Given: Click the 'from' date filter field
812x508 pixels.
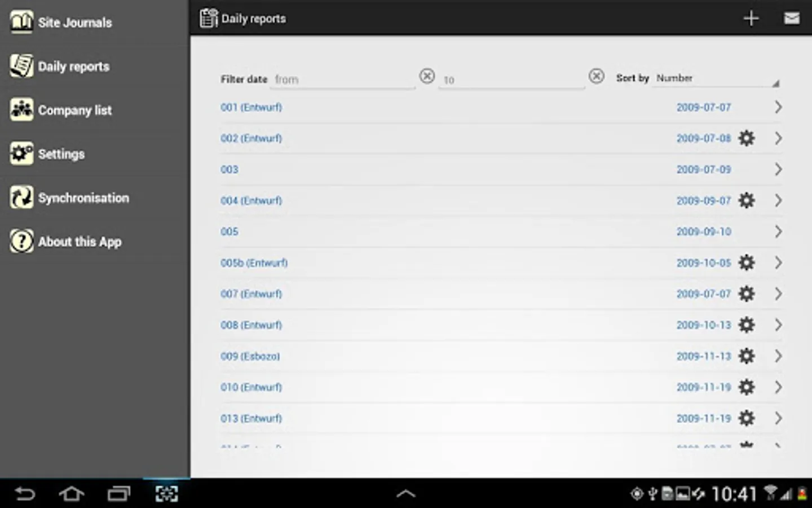Looking at the screenshot, I should (x=344, y=79).
